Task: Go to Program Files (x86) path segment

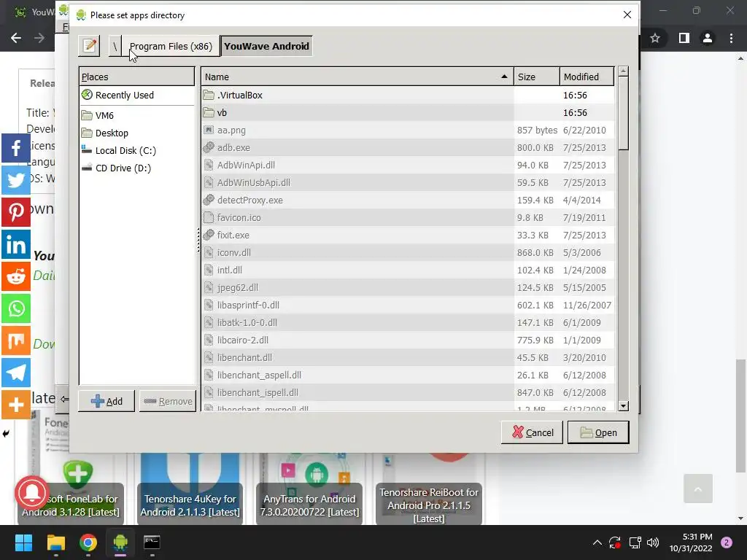Action: tap(171, 46)
